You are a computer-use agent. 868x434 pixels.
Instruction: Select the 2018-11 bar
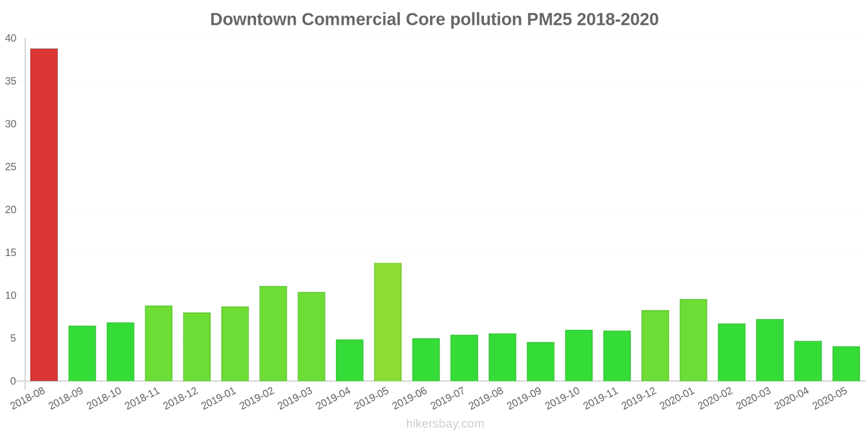click(158, 343)
